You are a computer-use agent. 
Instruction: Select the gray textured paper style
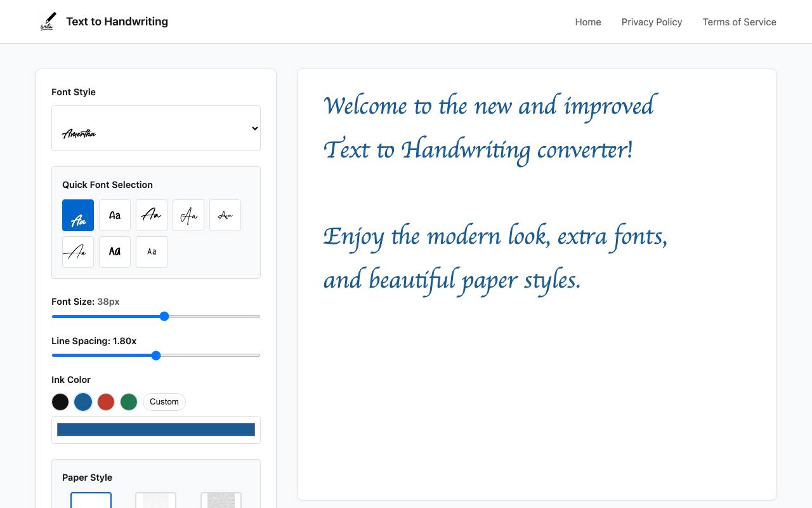click(x=221, y=500)
